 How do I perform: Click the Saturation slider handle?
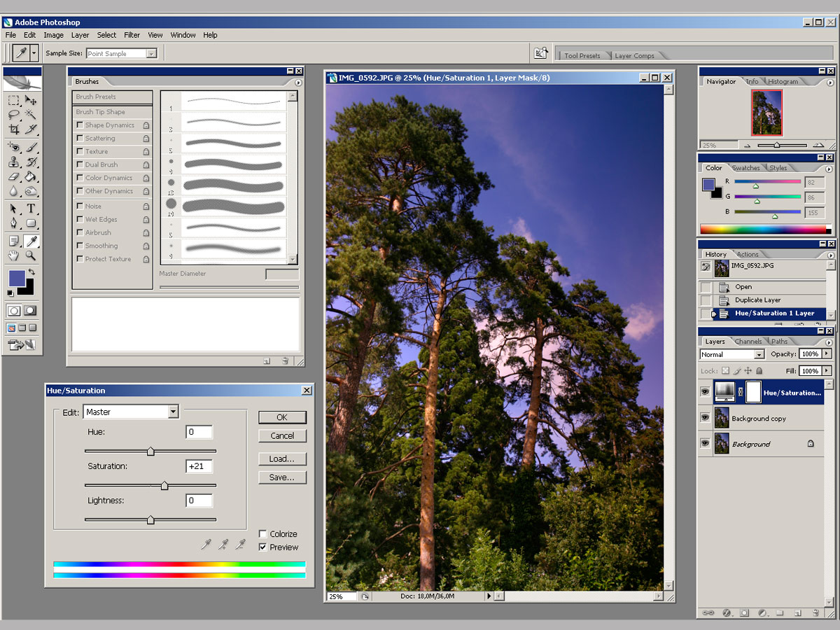tap(164, 486)
